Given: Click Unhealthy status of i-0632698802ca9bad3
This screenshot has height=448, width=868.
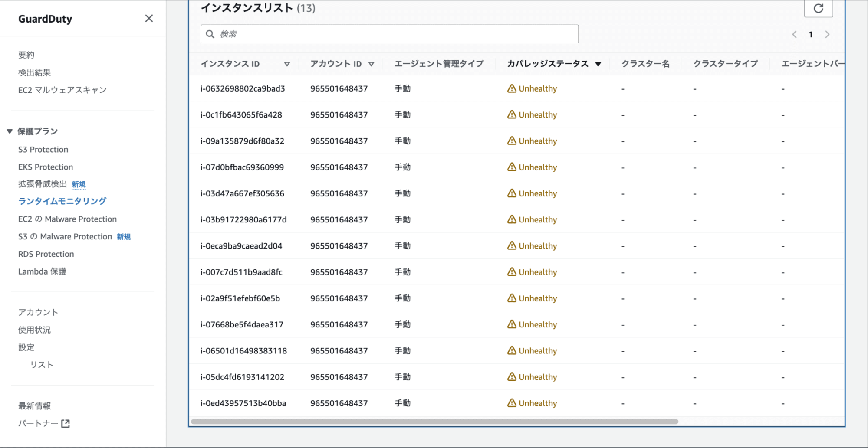Looking at the screenshot, I should point(538,88).
